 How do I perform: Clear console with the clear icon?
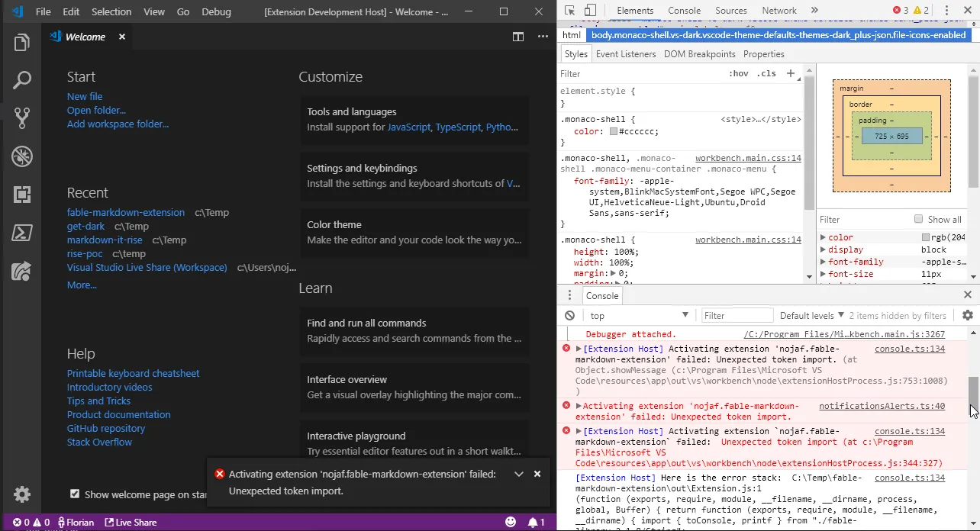point(569,316)
